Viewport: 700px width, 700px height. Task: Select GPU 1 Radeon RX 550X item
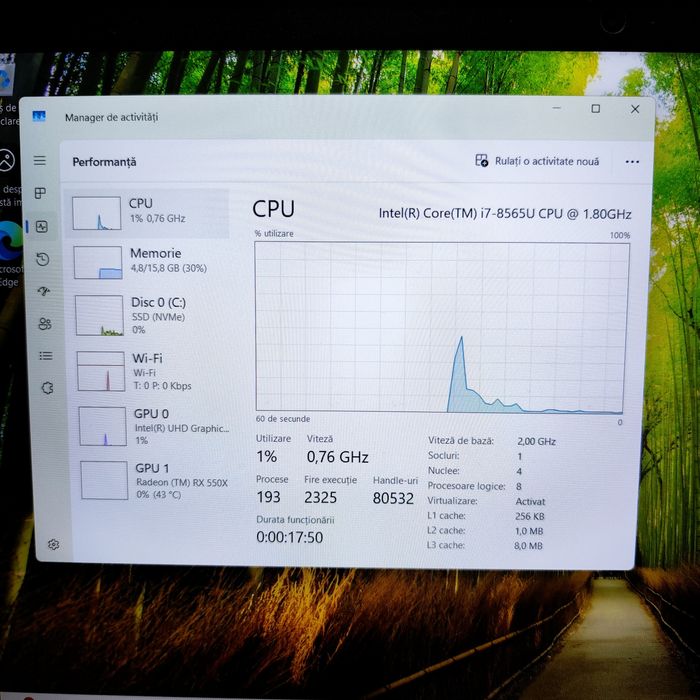(156, 480)
